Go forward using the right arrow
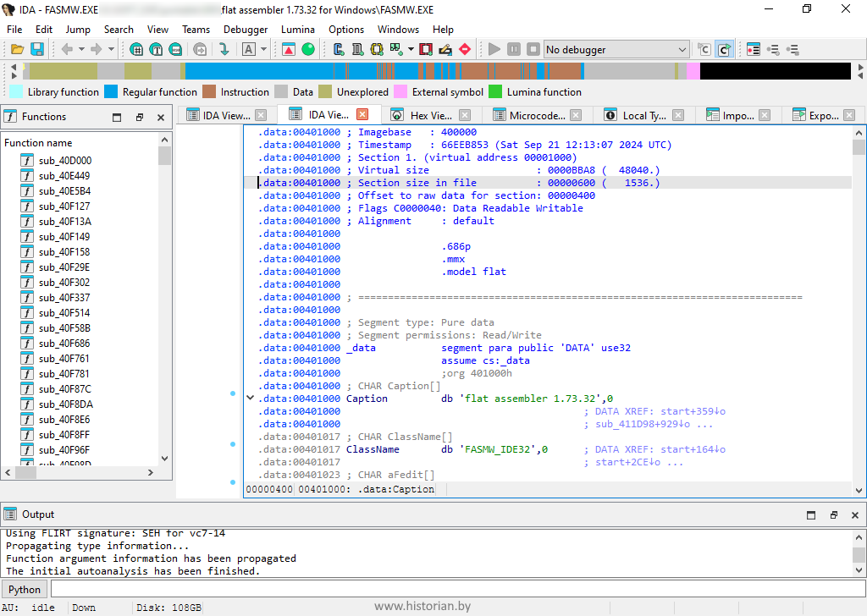The width and height of the screenshot is (867, 616). tap(97, 50)
